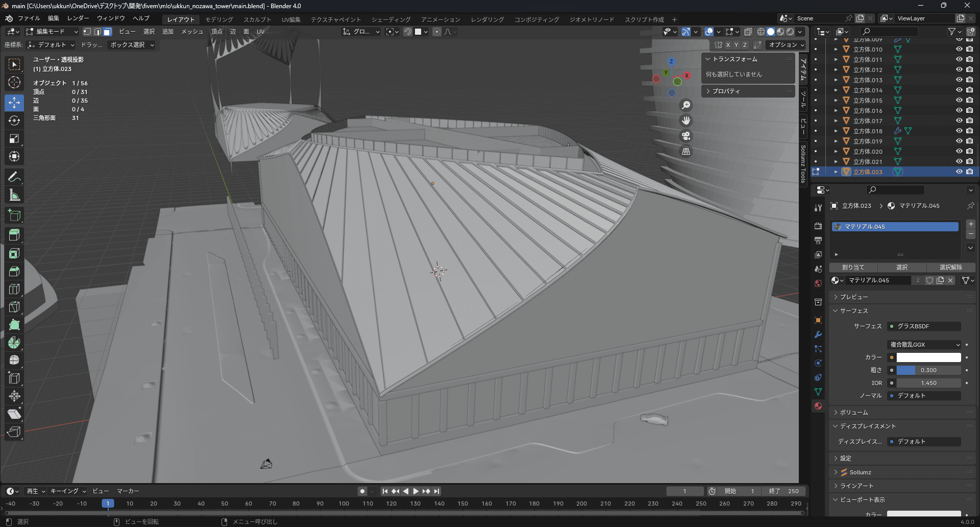Switch perspective/orthographic grid icon
Viewport: 980px width, 527px height.
tap(686, 152)
